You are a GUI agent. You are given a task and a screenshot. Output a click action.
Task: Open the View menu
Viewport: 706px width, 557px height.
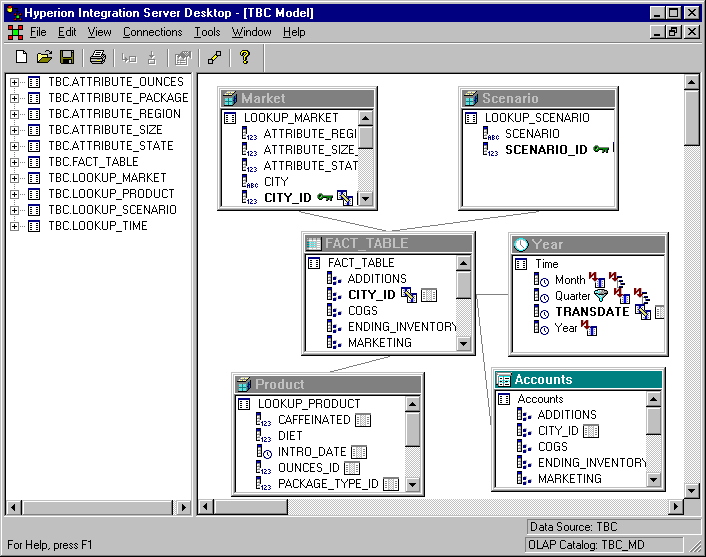pyautogui.click(x=100, y=32)
